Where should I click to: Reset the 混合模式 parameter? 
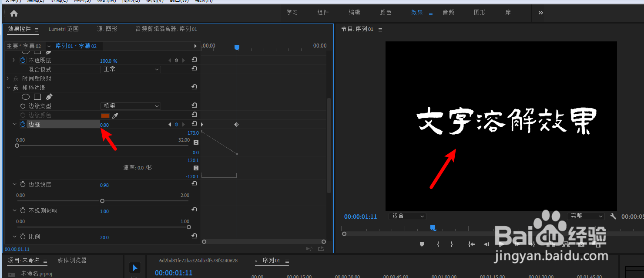[x=195, y=69]
